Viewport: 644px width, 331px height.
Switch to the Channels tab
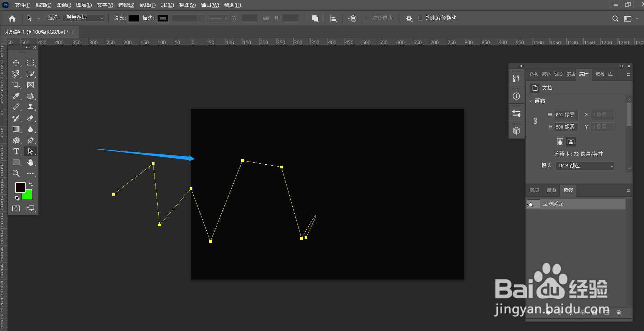tap(551, 190)
